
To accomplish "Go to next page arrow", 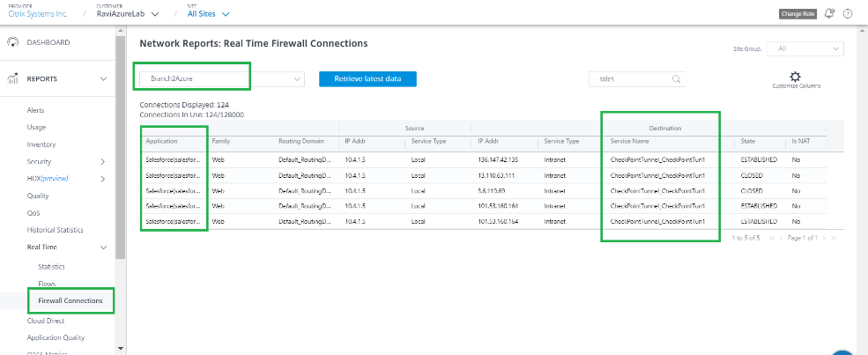I will pos(824,238).
